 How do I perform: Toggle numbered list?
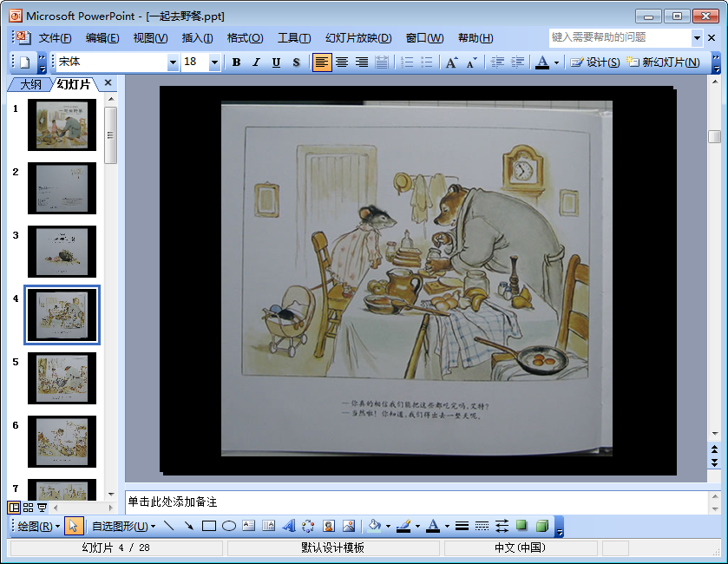click(x=407, y=62)
